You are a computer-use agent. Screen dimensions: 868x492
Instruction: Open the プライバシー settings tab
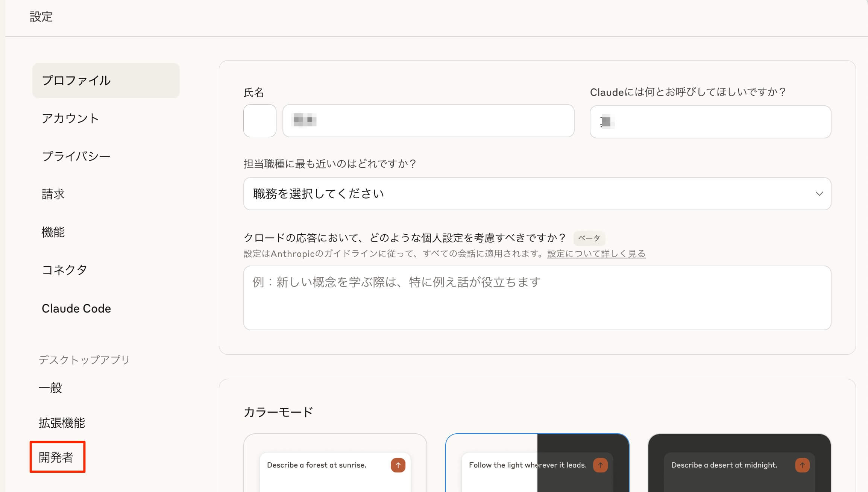76,156
